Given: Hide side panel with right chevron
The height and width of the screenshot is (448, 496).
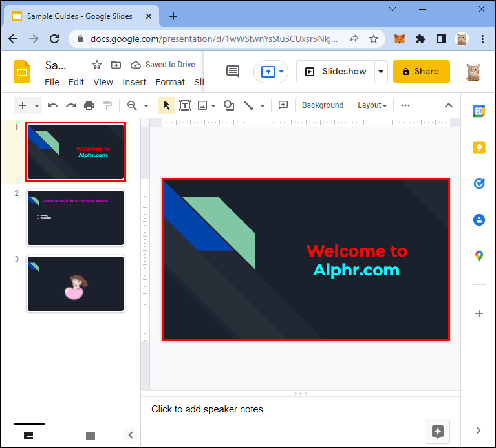Looking at the screenshot, I should pos(479,431).
